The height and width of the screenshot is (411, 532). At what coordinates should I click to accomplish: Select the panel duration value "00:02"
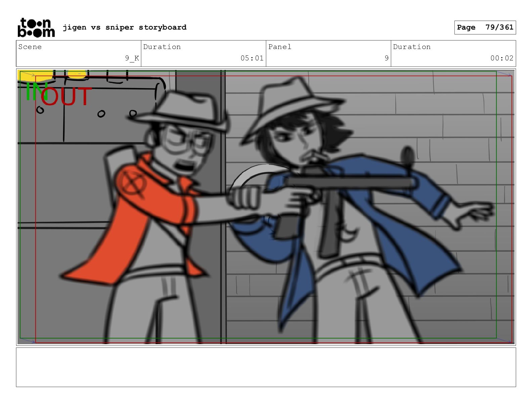[502, 58]
